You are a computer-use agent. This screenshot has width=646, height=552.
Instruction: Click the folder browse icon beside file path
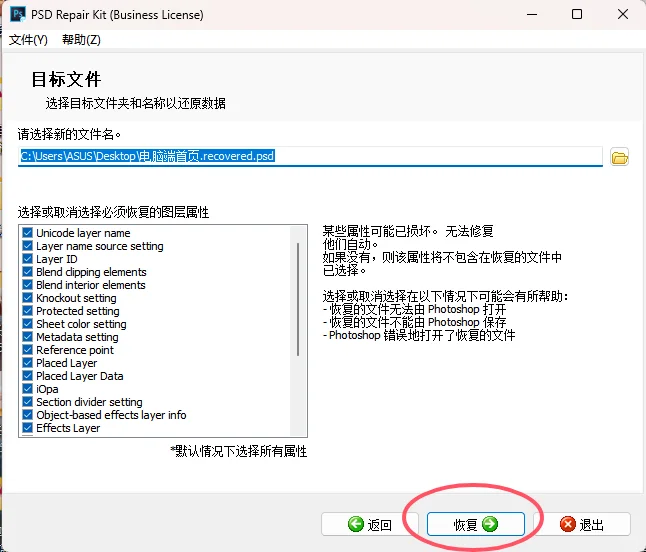(x=619, y=157)
